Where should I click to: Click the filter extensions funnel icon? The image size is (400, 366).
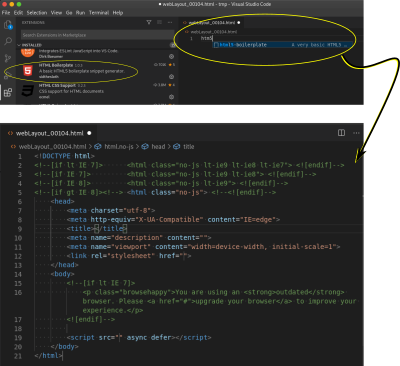pos(149,22)
